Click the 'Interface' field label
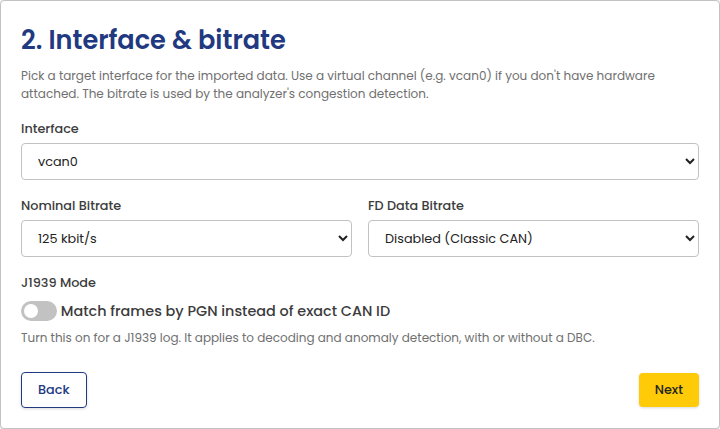The image size is (720, 429). coord(50,129)
